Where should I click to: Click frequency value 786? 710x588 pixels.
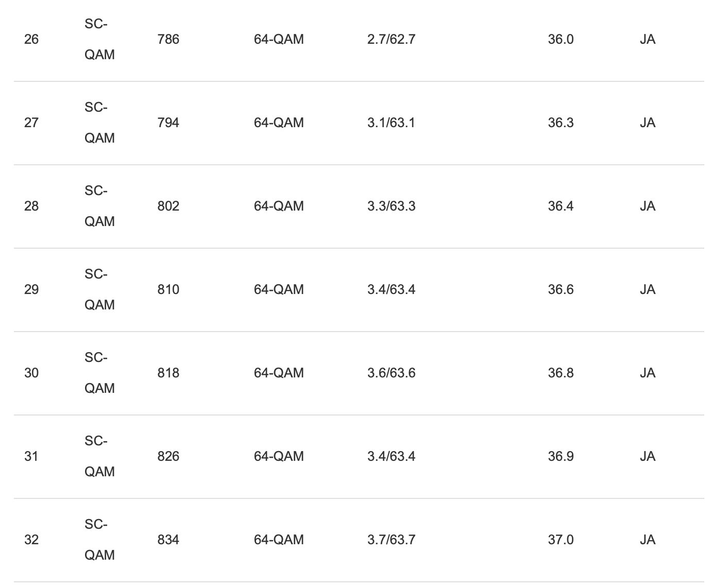pyautogui.click(x=168, y=40)
